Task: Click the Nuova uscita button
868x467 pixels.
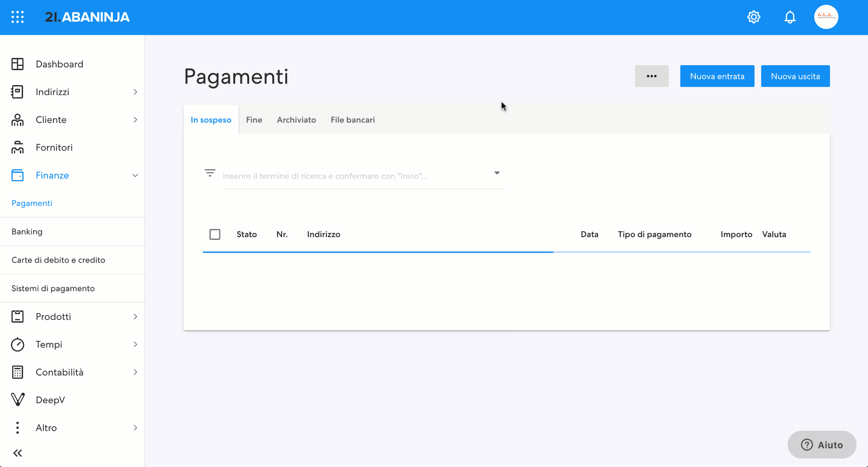Action: (x=795, y=76)
